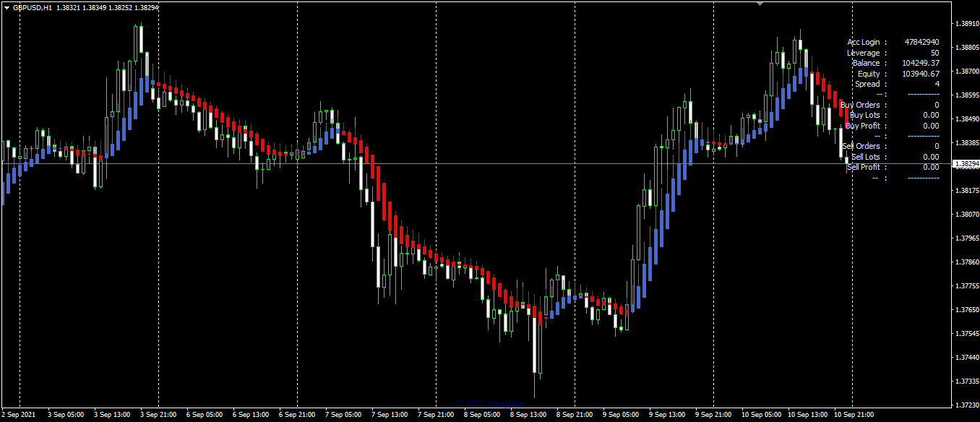Click the Buy Orders label

pos(860,105)
